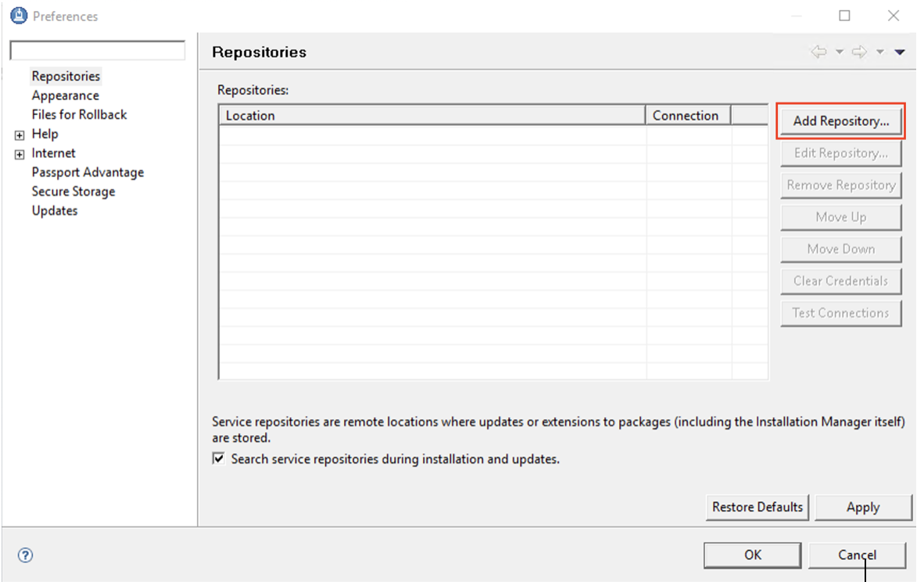Open Updates preferences page

click(55, 210)
